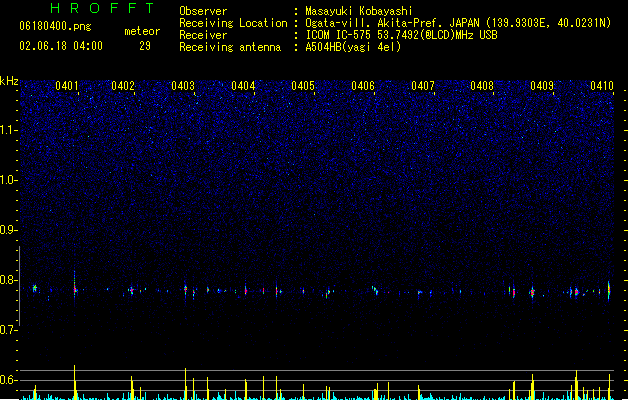Select the HROFFT title text
Viewport: 629px width, 400px height.
(x=102, y=8)
